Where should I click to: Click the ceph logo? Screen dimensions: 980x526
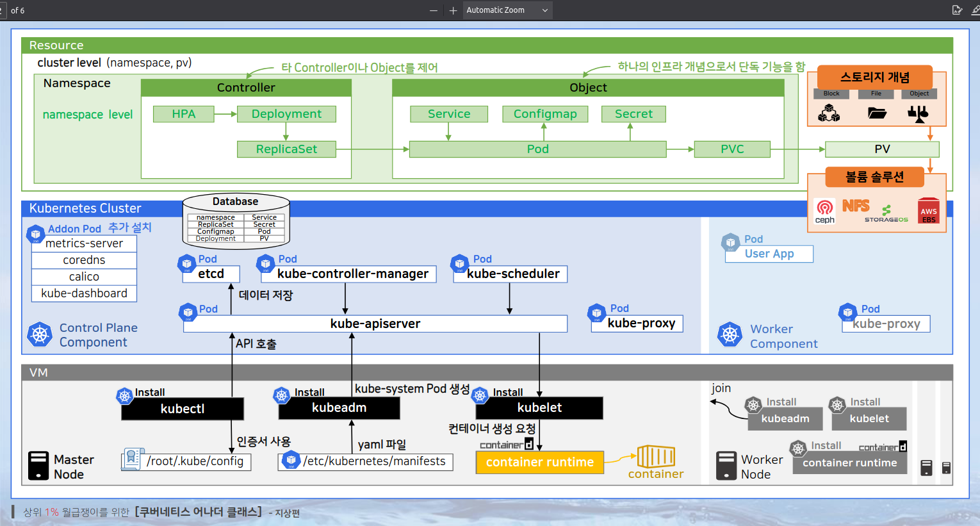(x=825, y=211)
